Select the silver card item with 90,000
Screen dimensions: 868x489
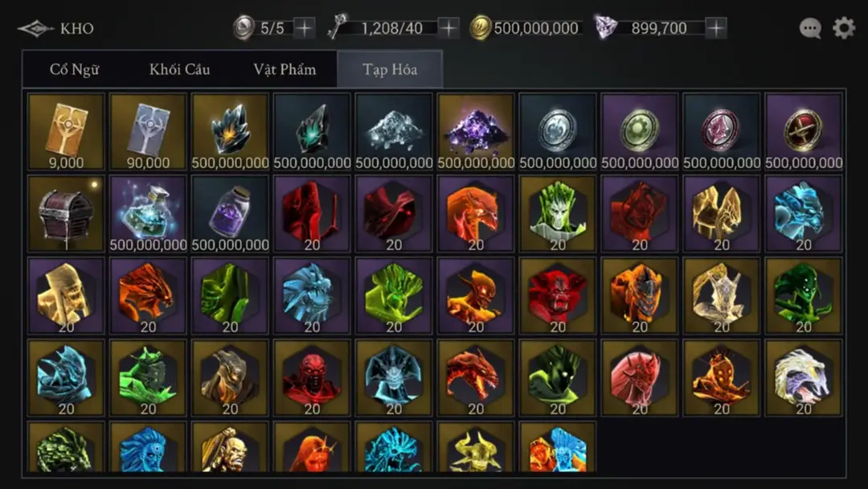coord(148,132)
